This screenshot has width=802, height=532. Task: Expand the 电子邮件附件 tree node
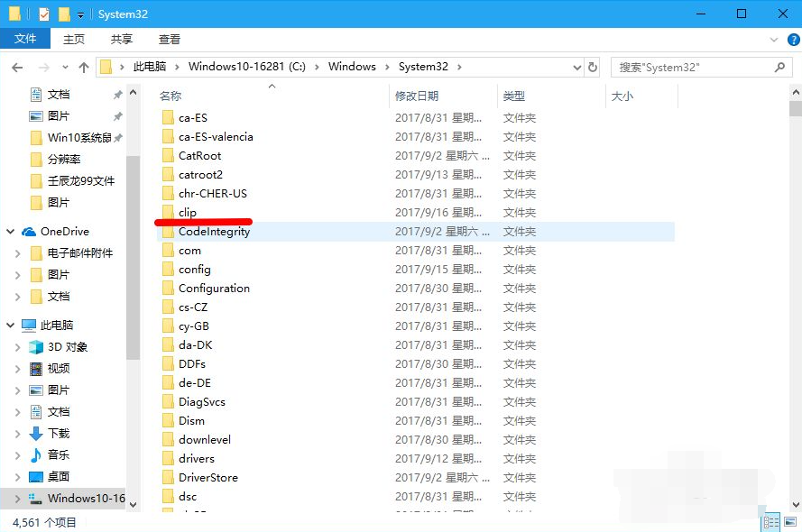[x=17, y=253]
